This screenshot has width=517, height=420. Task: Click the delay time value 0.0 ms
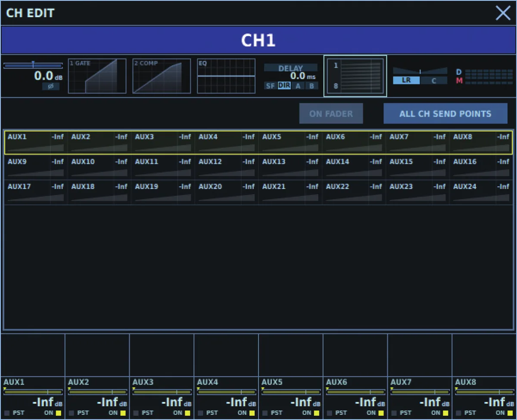pos(303,76)
